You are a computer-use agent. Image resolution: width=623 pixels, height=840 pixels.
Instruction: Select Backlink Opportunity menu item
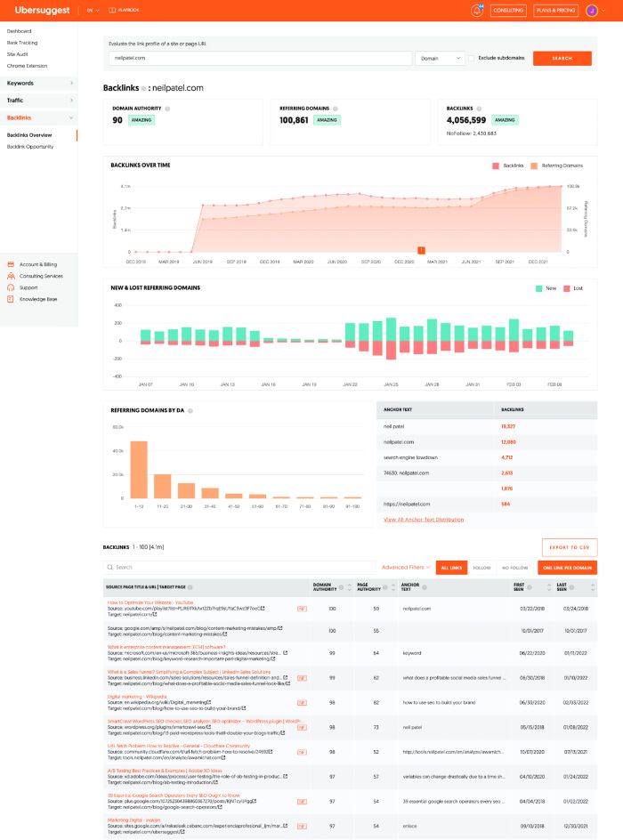[x=30, y=146]
